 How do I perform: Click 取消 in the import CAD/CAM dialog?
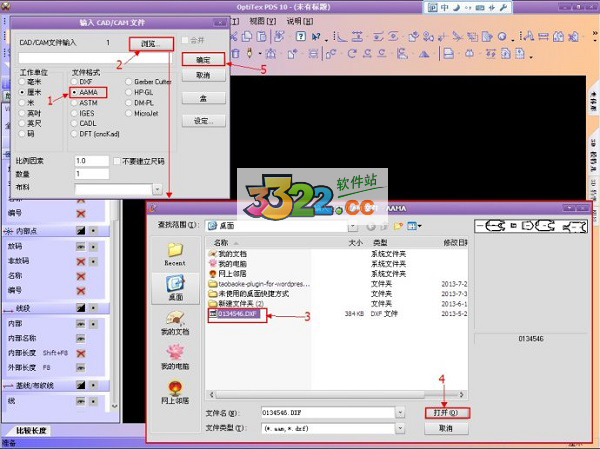click(x=203, y=75)
